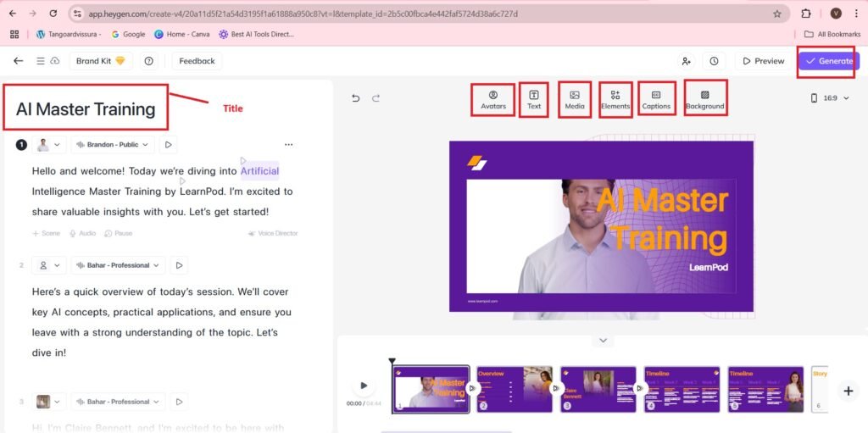Image resolution: width=868 pixels, height=433 pixels.
Task: Collapse the timeline with the chevron
Action: click(604, 341)
